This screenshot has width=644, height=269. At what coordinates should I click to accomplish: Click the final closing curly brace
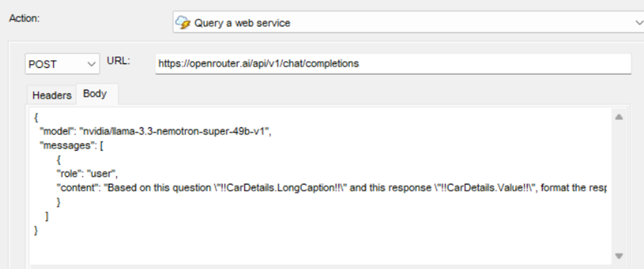(x=36, y=231)
